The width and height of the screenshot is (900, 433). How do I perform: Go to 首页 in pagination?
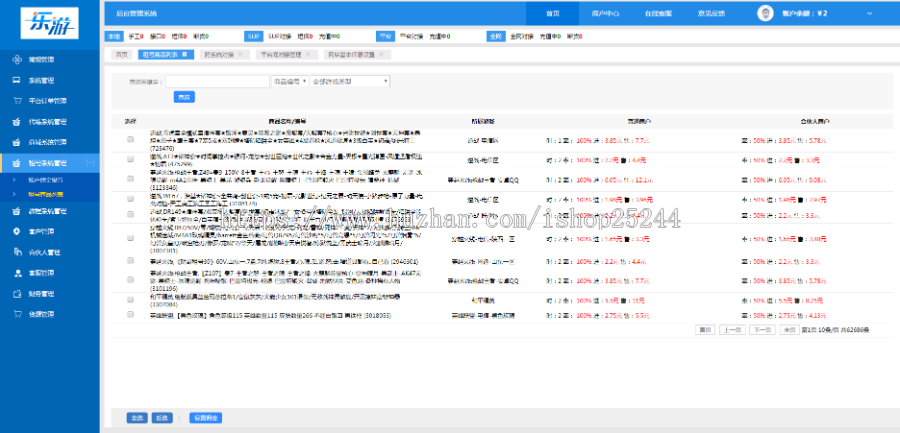click(704, 330)
